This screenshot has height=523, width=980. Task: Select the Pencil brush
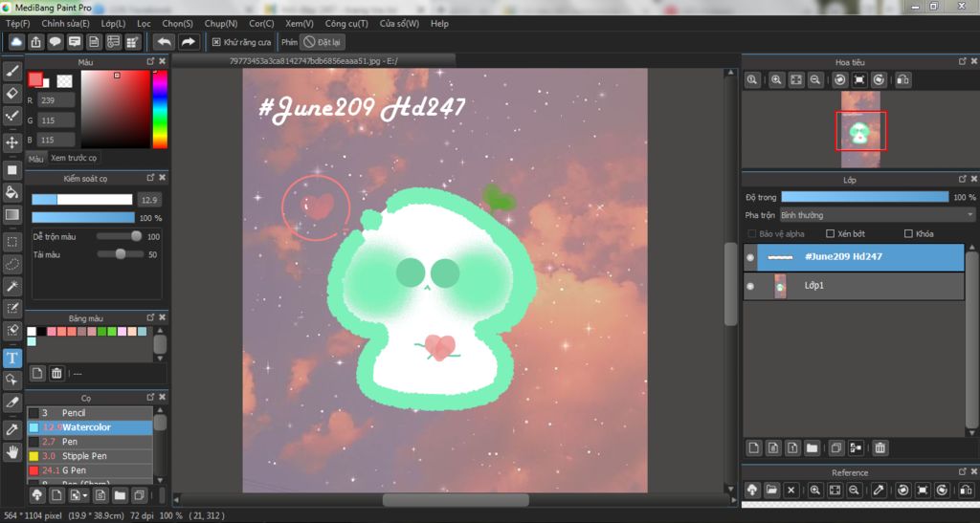(89, 412)
